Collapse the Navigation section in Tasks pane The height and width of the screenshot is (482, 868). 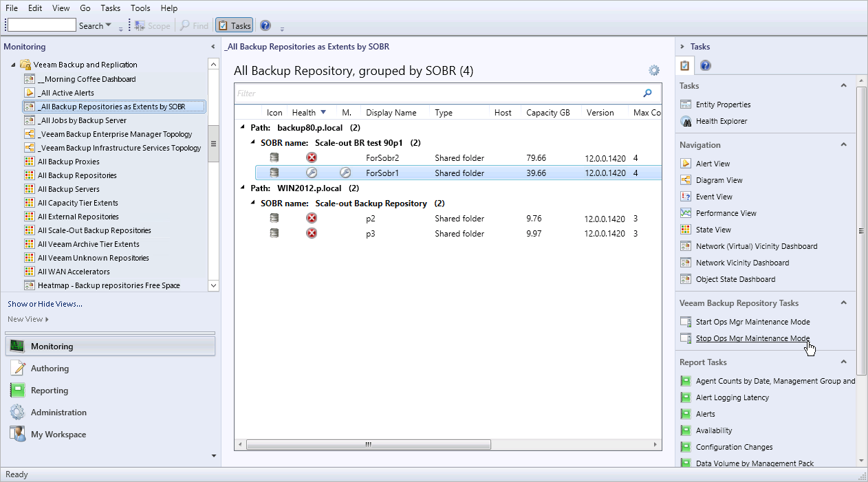844,145
